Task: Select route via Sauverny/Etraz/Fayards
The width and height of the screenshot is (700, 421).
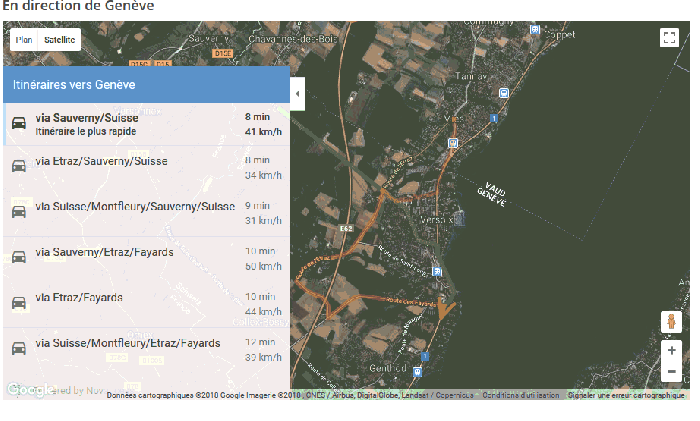Action: click(146, 259)
